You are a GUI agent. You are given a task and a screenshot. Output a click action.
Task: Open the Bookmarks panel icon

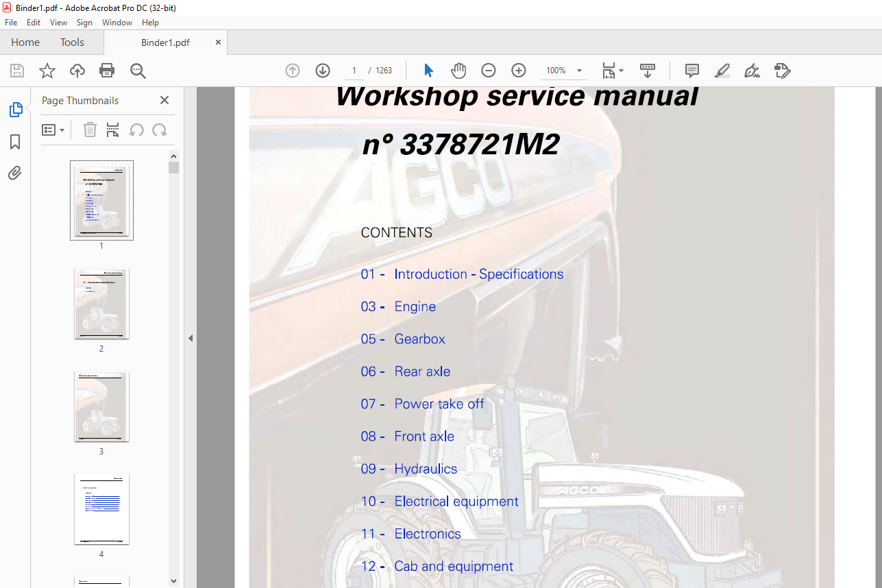pyautogui.click(x=15, y=142)
